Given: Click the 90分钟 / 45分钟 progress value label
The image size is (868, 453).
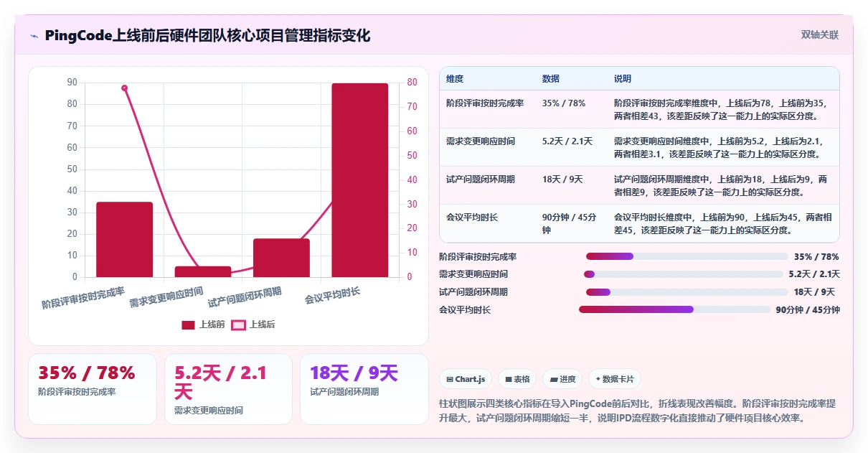Looking at the screenshot, I should pos(808,310).
